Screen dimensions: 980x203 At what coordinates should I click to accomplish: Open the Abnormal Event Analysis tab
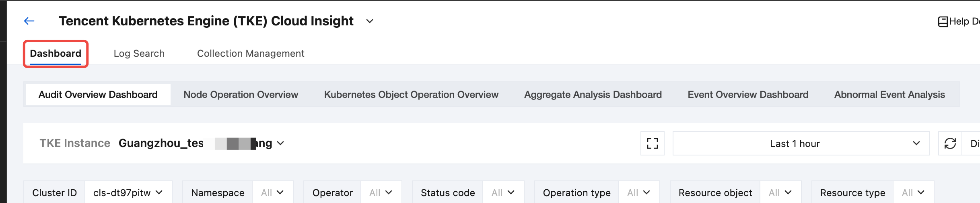coord(889,95)
